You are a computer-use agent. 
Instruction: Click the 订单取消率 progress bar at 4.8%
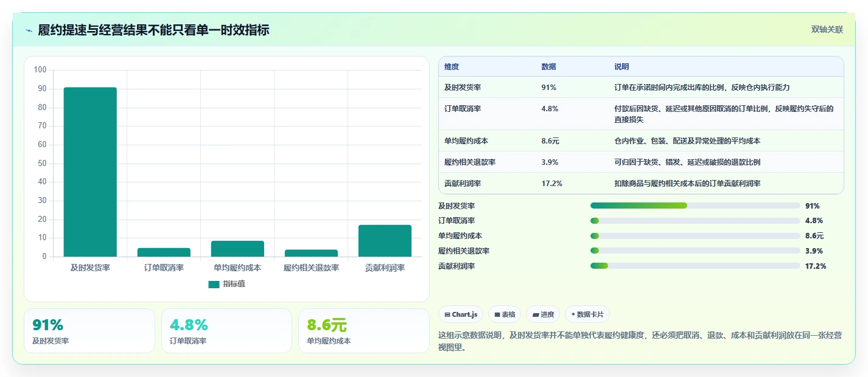tap(695, 221)
